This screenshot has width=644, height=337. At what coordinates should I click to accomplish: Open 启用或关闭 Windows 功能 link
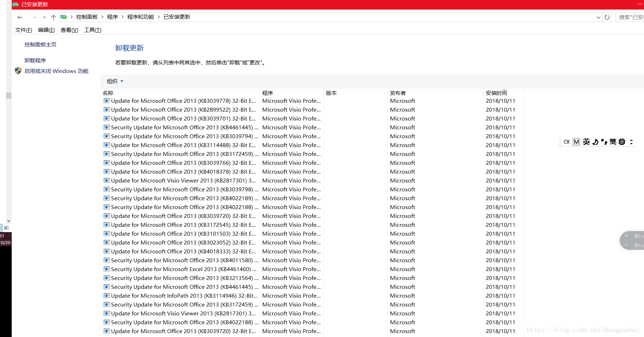[x=56, y=71]
